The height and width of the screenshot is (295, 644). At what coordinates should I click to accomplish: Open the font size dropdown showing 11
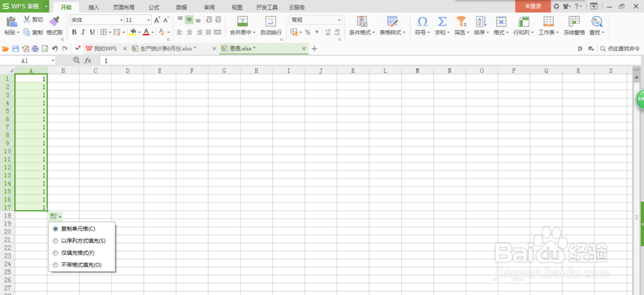click(149, 20)
